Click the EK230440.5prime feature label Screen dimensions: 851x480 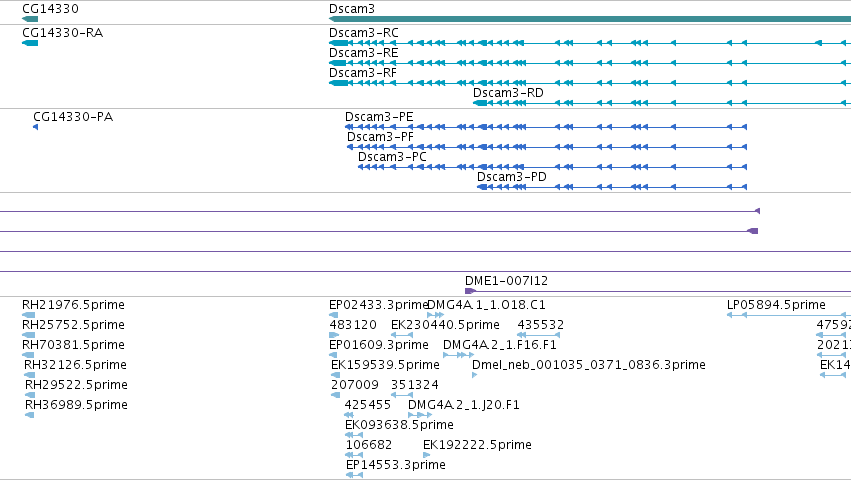coord(446,325)
